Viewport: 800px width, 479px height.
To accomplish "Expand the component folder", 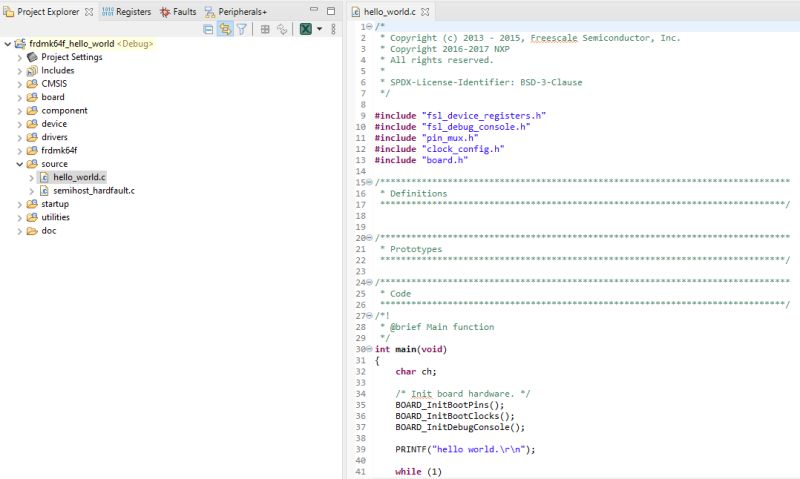I will pos(19,111).
